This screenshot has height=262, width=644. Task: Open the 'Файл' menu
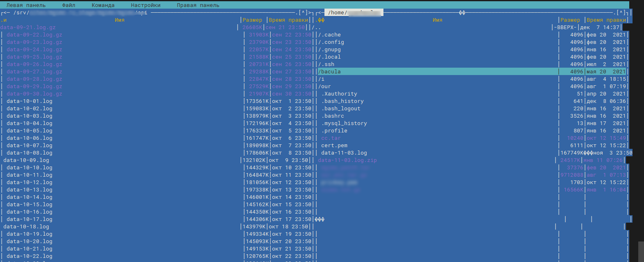pos(68,5)
